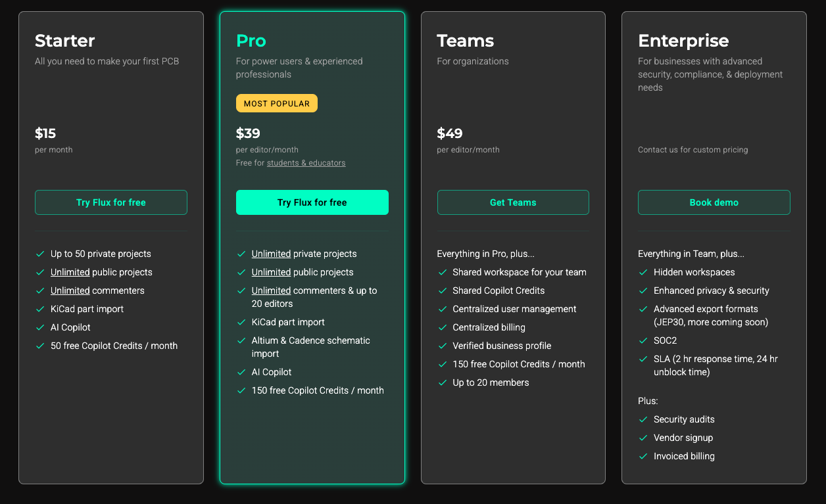The height and width of the screenshot is (504, 826).
Task: Click the checkmark beside "Security audits"
Action: point(643,419)
